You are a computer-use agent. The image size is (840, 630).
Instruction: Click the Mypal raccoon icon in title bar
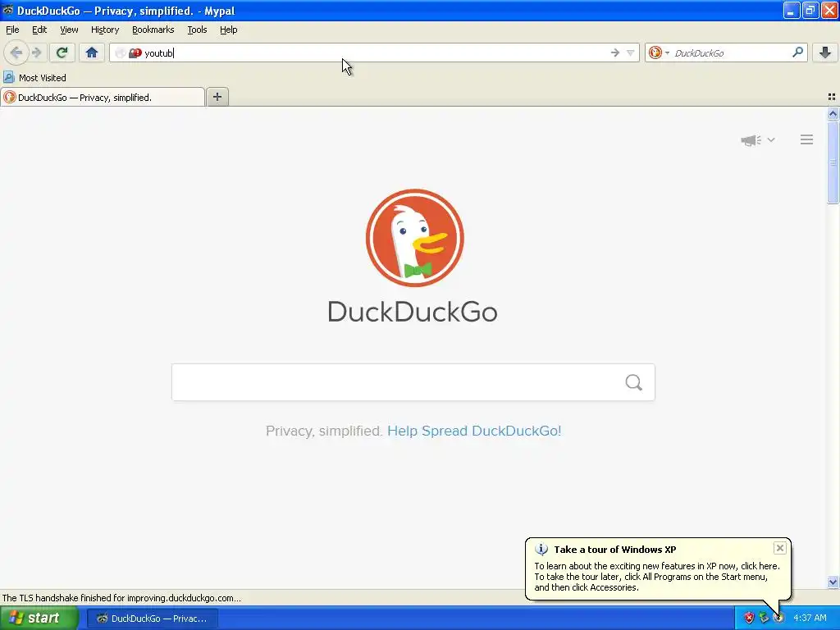tap(8, 10)
